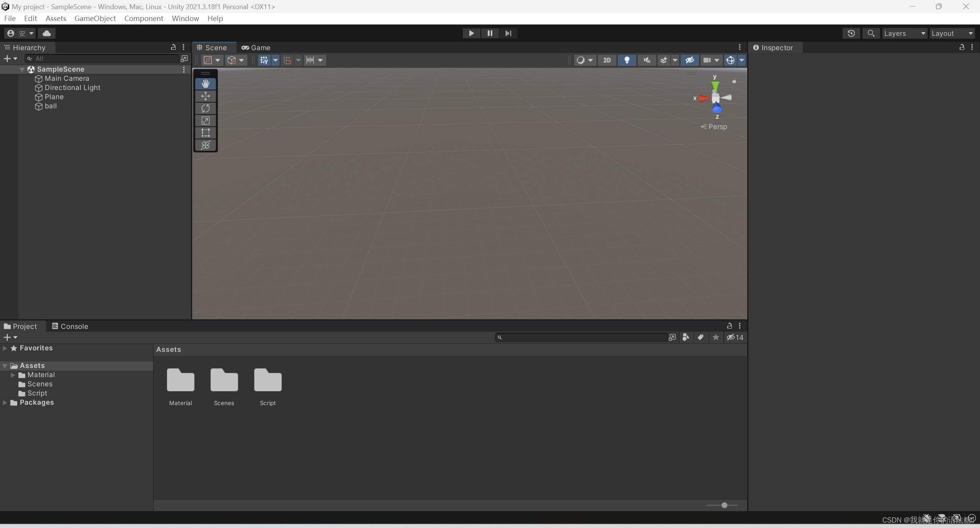
Task: Expand the Assets folder tree item
Action: tap(5, 365)
